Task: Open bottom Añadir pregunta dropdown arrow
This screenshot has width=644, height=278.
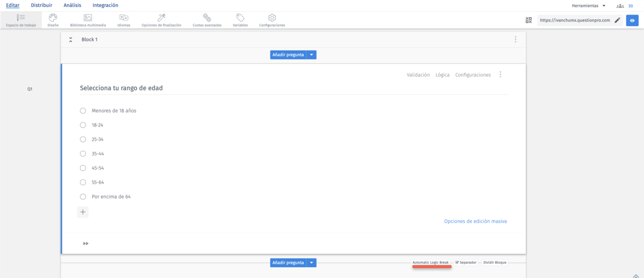Action: pyautogui.click(x=312, y=262)
